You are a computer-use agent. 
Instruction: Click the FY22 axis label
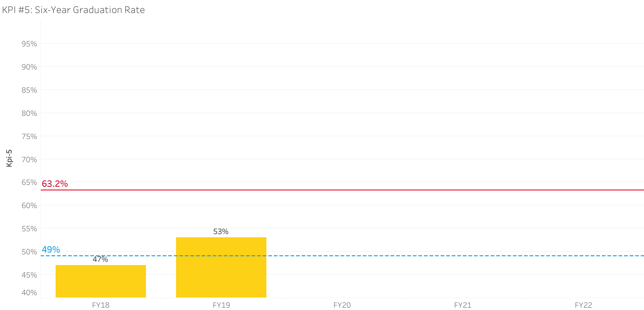[x=583, y=305]
